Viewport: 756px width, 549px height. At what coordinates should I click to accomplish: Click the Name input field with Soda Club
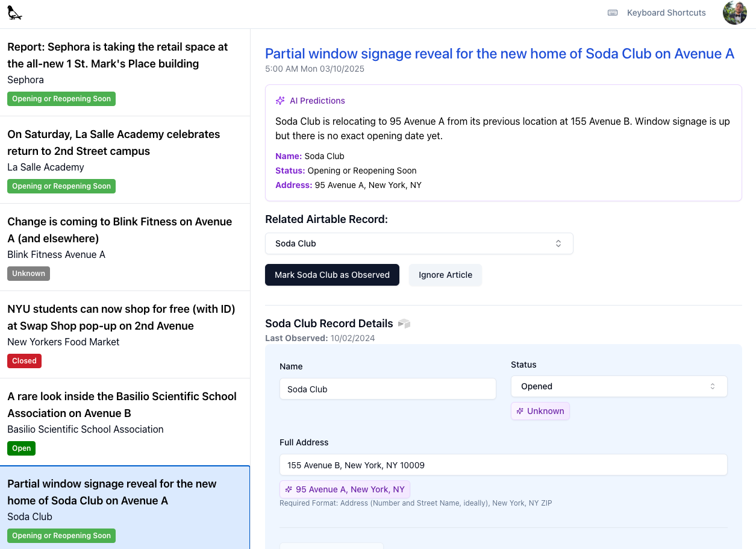[388, 389]
